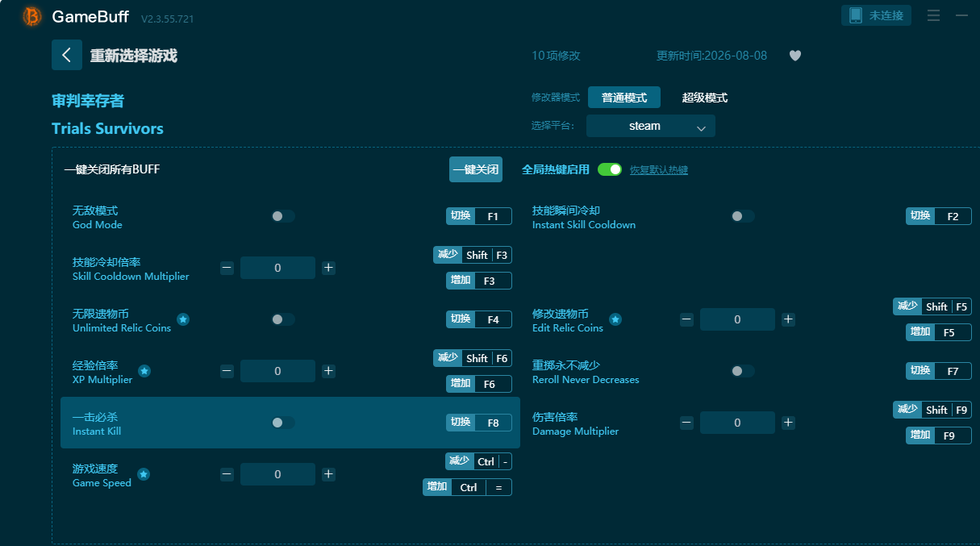980x546 pixels.
Task: Click Skill Cooldown increase F3 hotkey
Action: point(479,281)
